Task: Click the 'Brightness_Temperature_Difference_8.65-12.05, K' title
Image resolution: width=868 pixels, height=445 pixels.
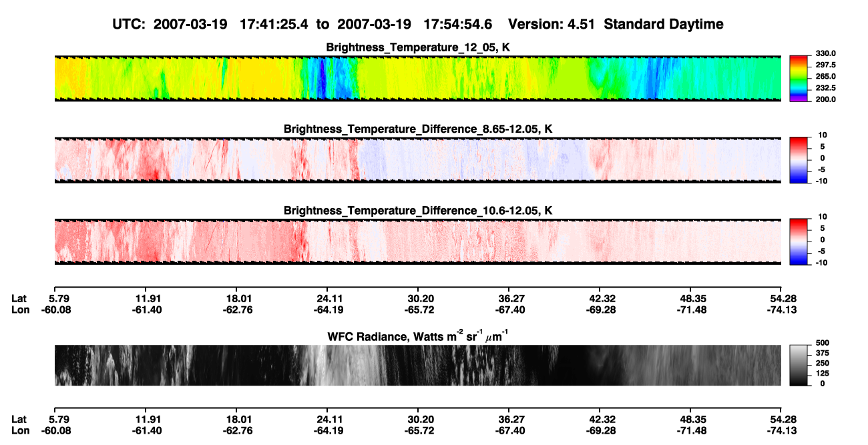Action: coord(418,129)
